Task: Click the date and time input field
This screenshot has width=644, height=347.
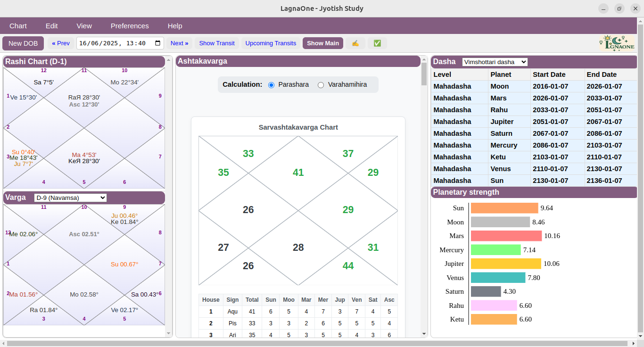Action: [x=120, y=43]
